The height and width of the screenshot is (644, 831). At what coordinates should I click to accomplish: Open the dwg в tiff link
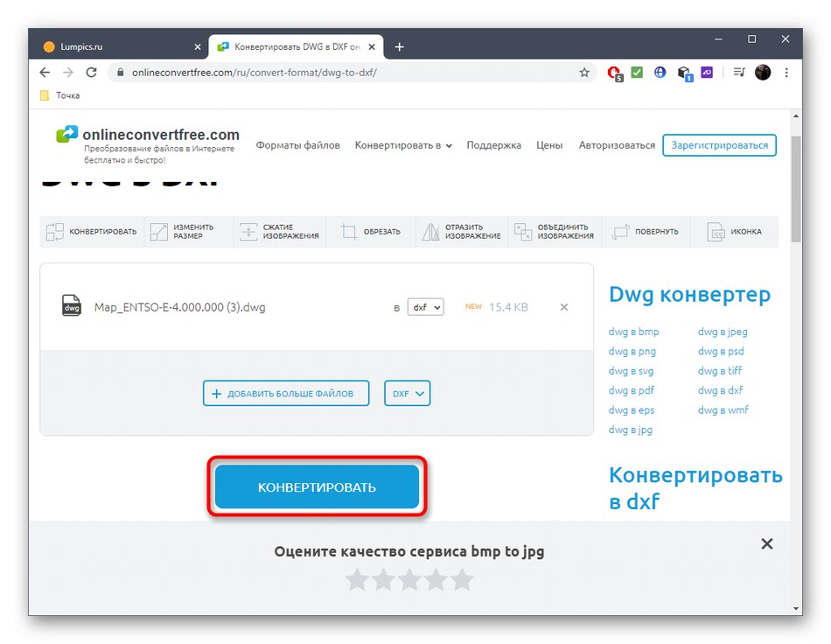pyautogui.click(x=720, y=371)
